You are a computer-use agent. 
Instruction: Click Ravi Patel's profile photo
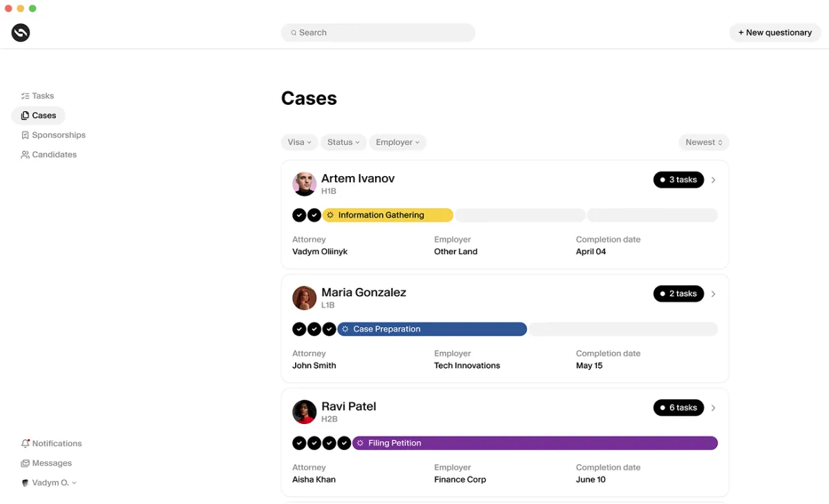[304, 412]
